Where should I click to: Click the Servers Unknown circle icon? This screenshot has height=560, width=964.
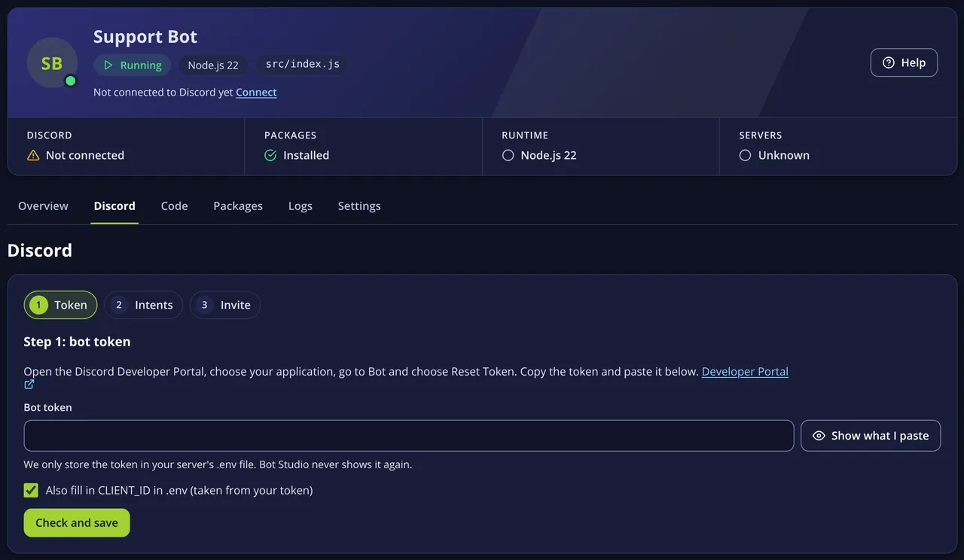point(746,155)
